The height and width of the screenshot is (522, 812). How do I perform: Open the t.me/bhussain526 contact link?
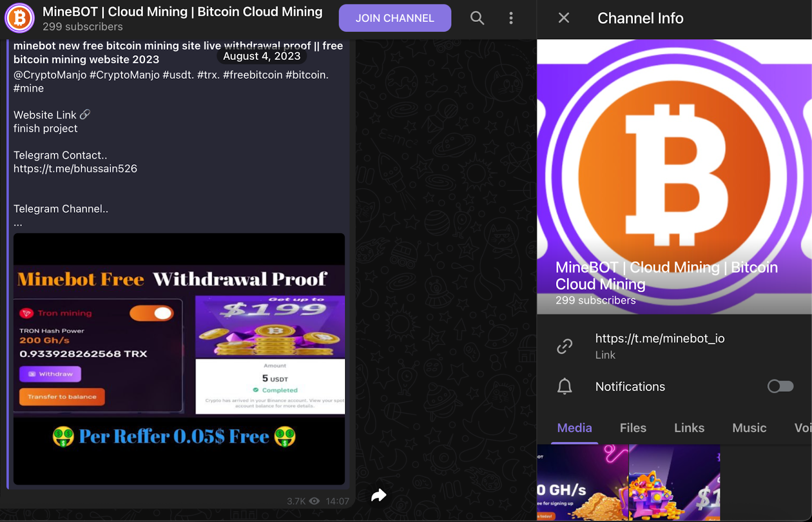pos(75,168)
